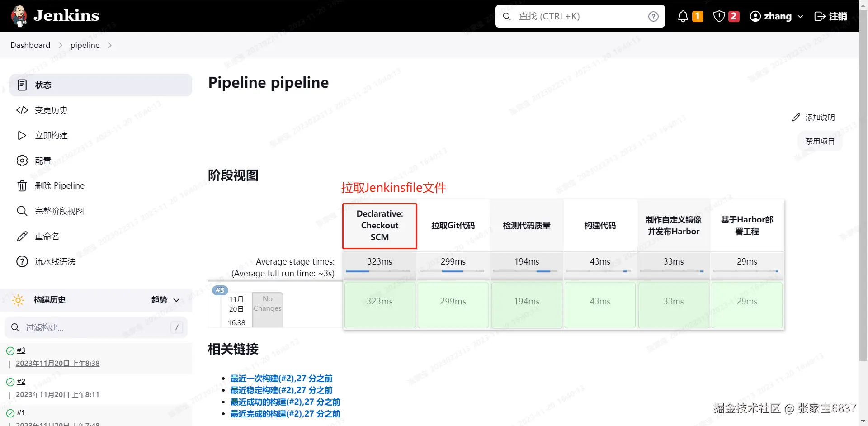Viewport: 868px width, 426px height.
Task: Click the #3 build badge in stage view
Action: (x=220, y=290)
